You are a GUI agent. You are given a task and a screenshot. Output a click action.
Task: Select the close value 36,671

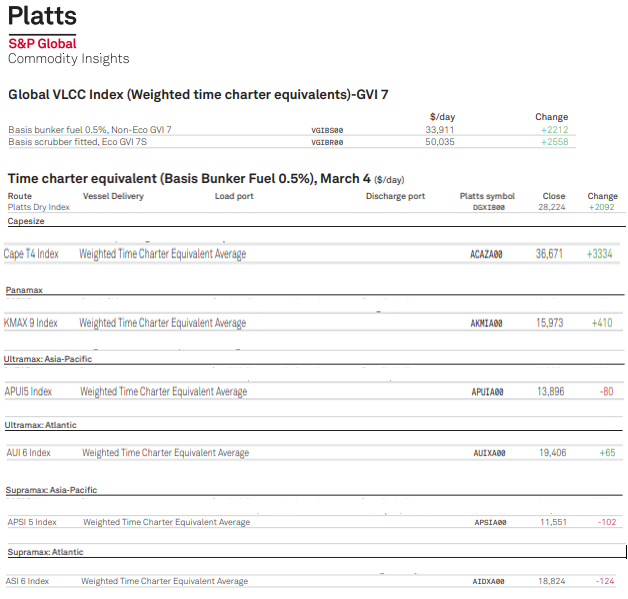[x=549, y=254]
